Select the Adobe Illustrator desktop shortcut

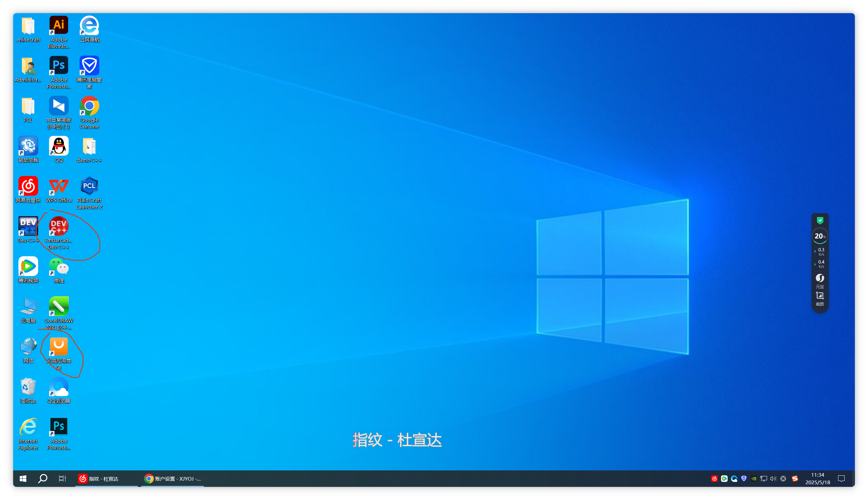[x=59, y=25]
